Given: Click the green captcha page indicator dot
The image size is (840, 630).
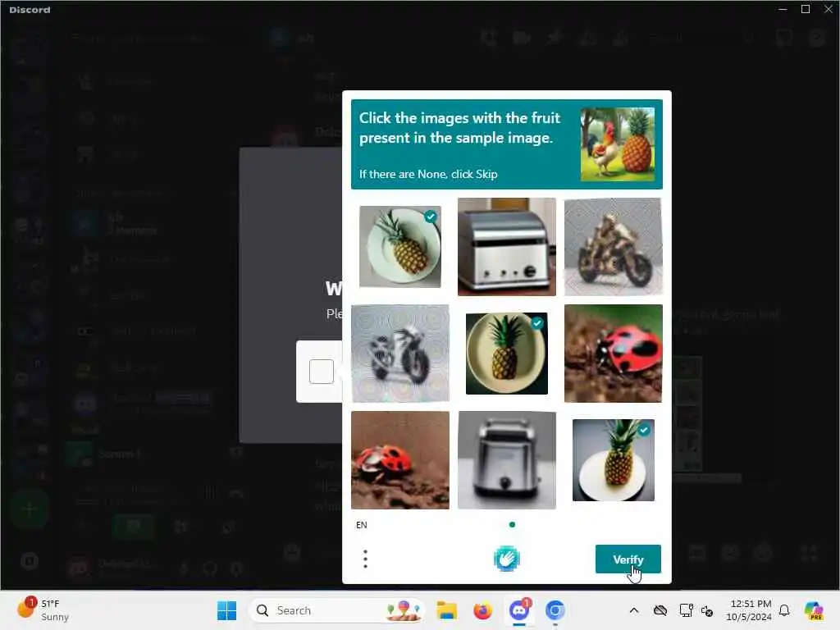Looking at the screenshot, I should click(512, 524).
